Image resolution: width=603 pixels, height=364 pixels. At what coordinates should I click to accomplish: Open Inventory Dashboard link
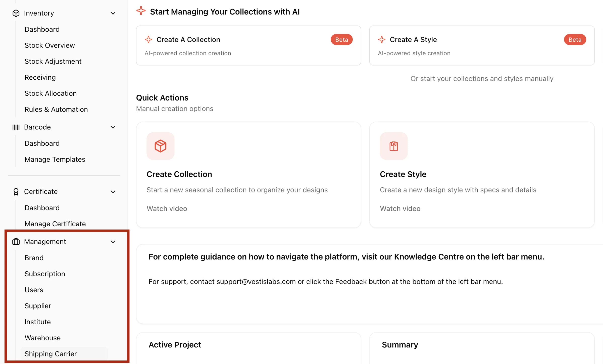(42, 29)
